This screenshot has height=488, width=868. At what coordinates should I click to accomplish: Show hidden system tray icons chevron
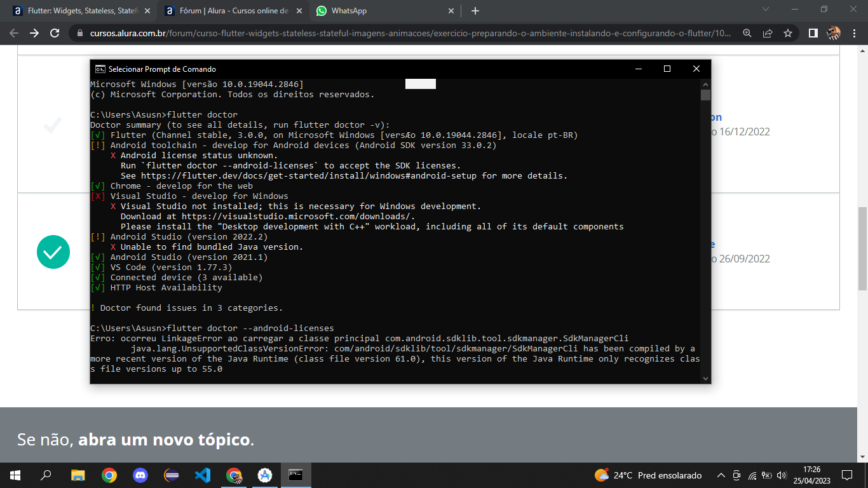click(x=721, y=475)
